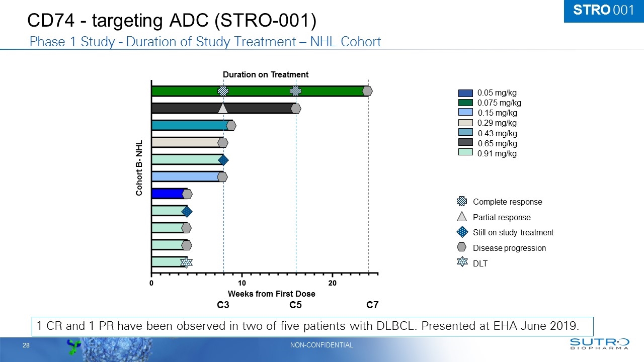Image resolution: width=644 pixels, height=362 pixels.
Task: Click the C7 cycle label below chart
Action: click(372, 305)
